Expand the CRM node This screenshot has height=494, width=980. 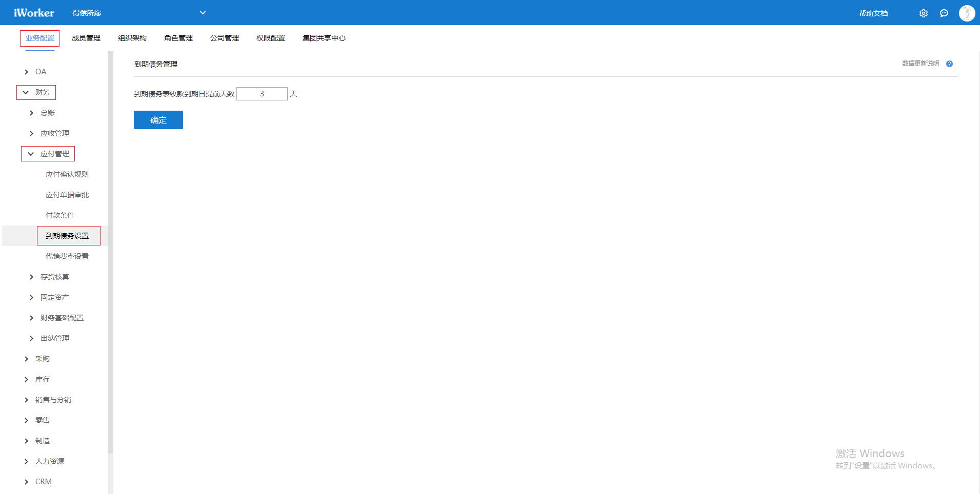coord(26,482)
